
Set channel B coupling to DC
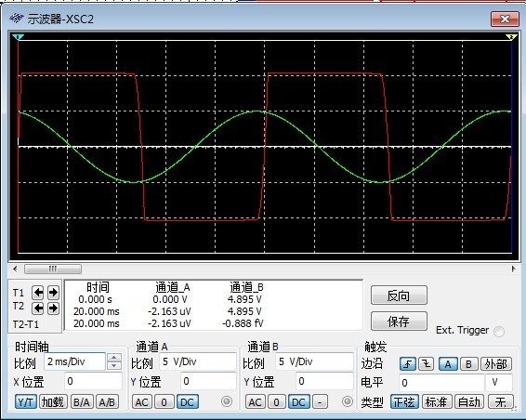(298, 402)
